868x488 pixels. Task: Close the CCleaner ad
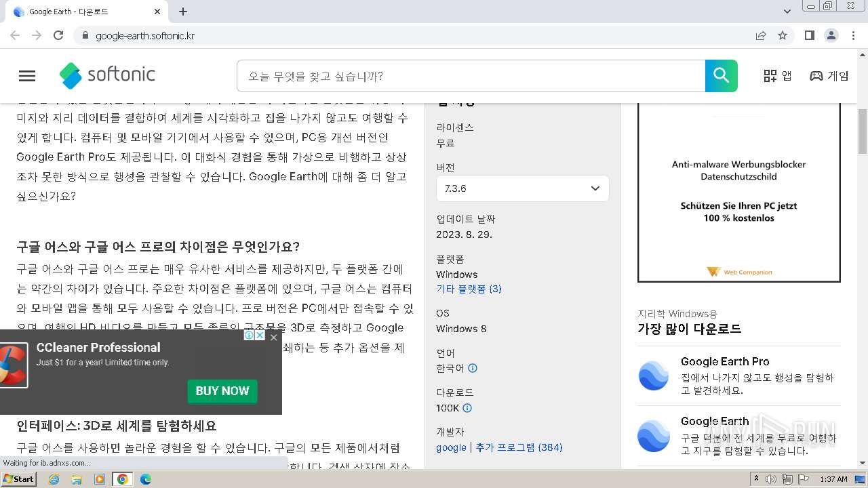pos(273,337)
